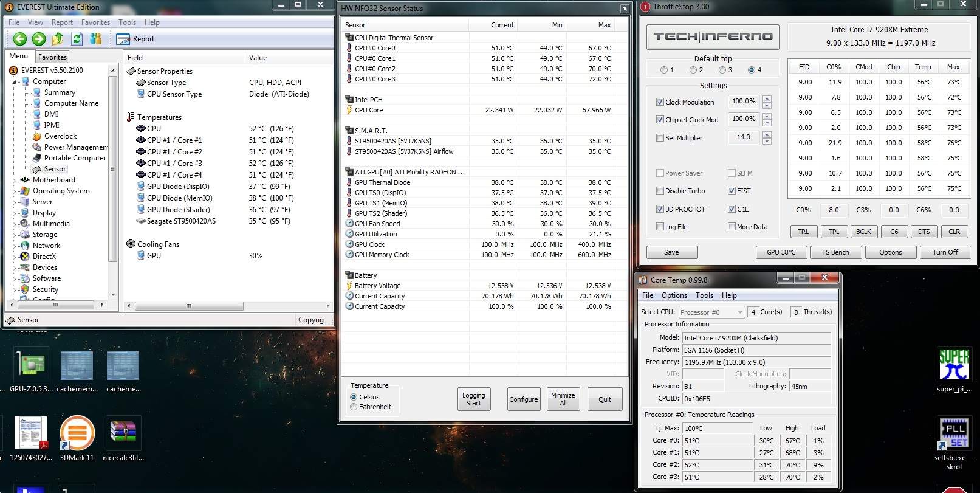This screenshot has height=493, width=980.
Task: Open the GPU-Z desktop shortcut icon
Action: coord(31,371)
